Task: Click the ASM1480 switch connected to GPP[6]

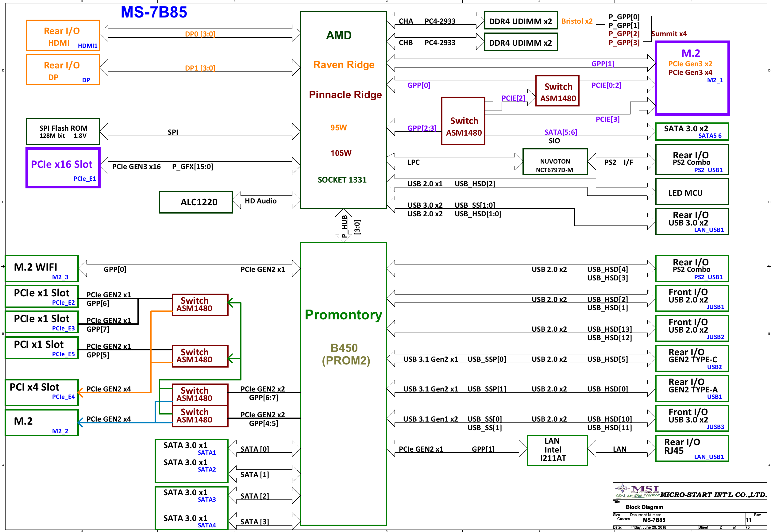Action: pos(200,305)
